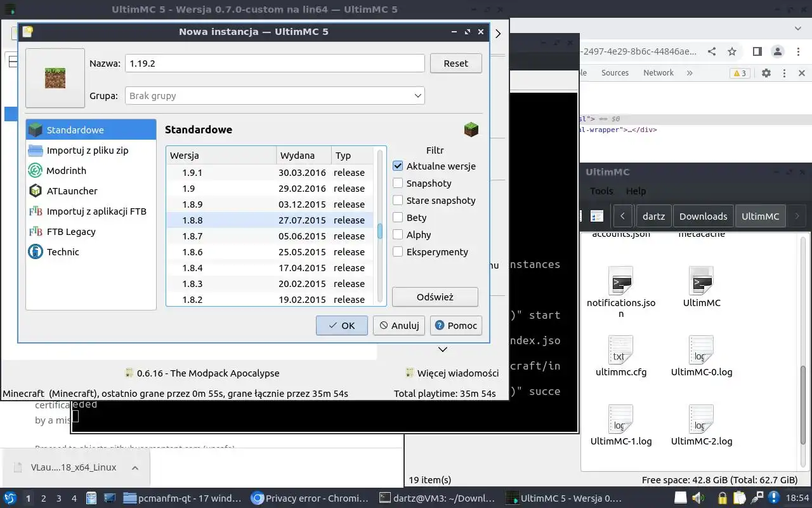Tick the Alphy filter checkbox
Image resolution: width=812 pixels, height=508 pixels.
click(x=398, y=235)
